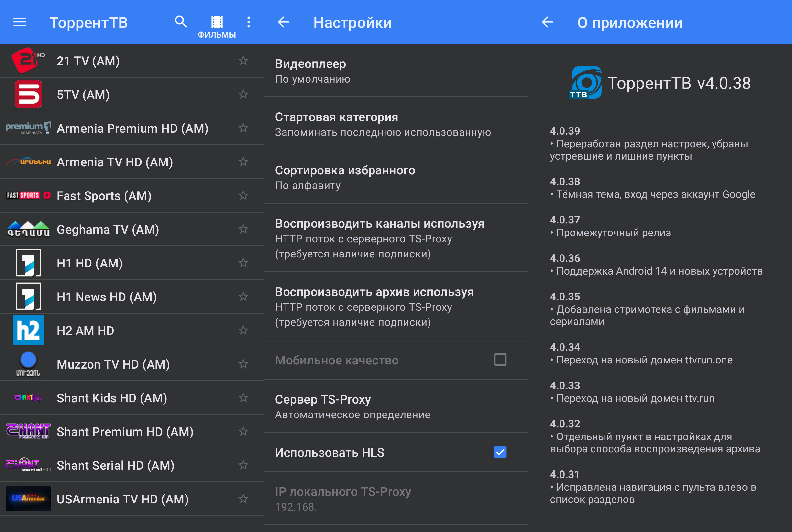Open the hamburger navigation menu

click(x=19, y=22)
